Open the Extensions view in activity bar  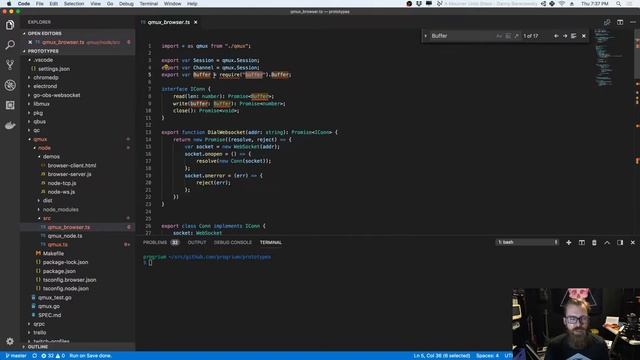10,105
